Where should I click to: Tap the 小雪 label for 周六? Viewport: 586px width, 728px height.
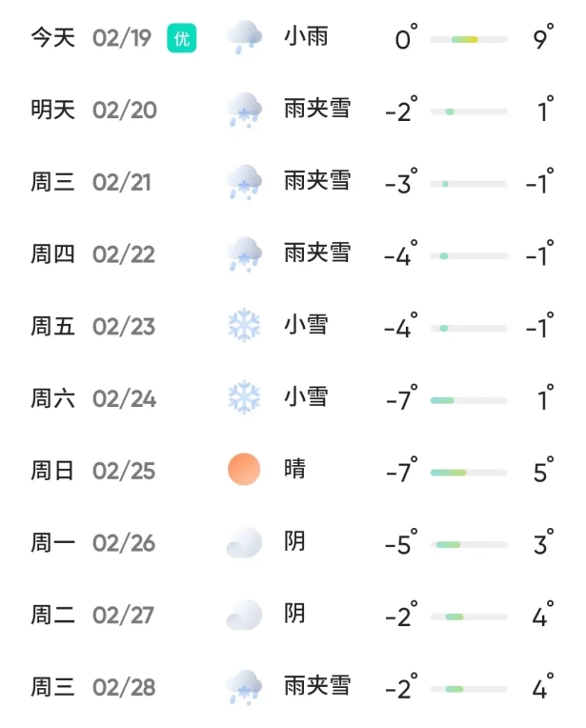(x=306, y=396)
